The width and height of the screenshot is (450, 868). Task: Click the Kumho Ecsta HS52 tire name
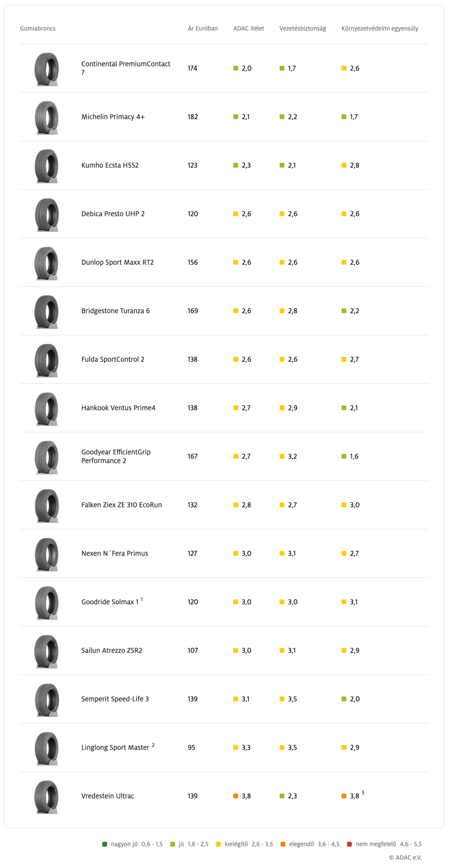point(110,165)
